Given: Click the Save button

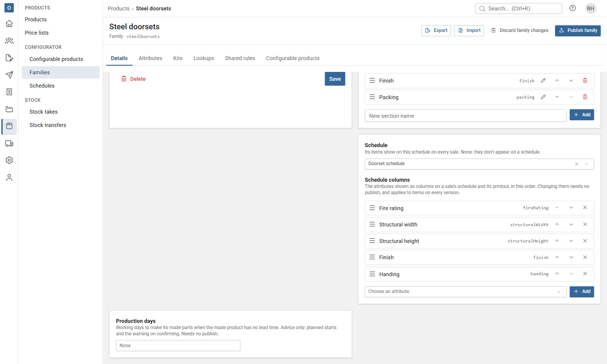Looking at the screenshot, I should point(335,79).
